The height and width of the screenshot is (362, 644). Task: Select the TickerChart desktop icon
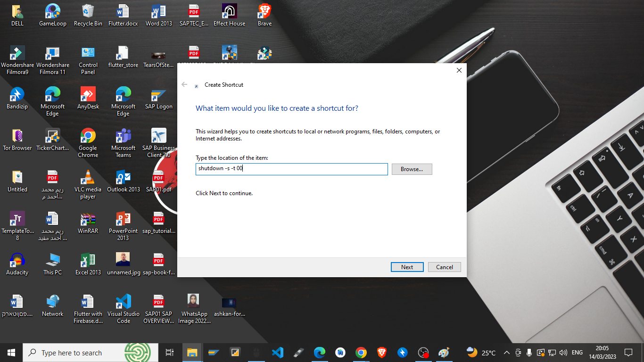(x=53, y=140)
